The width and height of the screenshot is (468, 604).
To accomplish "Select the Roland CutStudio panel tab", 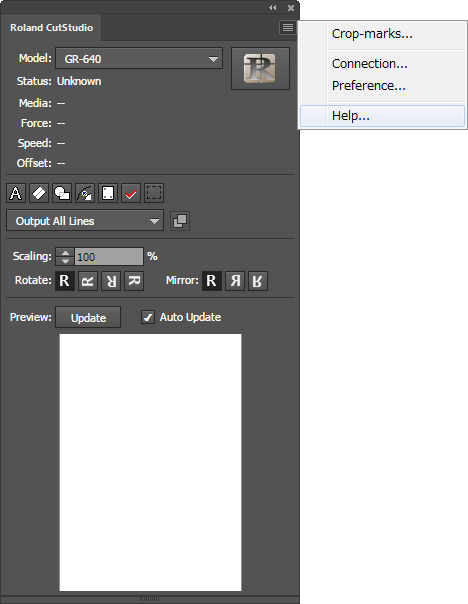I will [x=51, y=28].
